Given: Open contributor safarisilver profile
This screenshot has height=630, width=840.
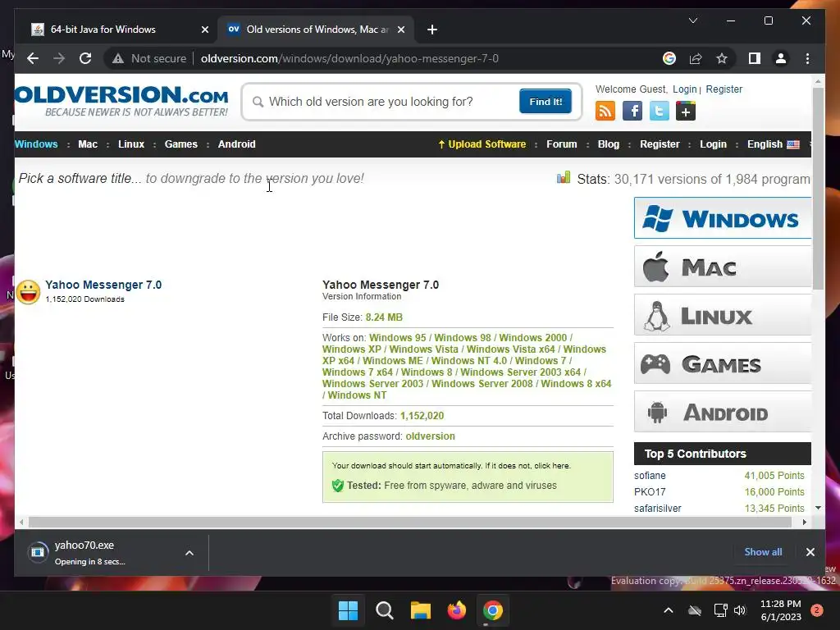Looking at the screenshot, I should [x=657, y=508].
